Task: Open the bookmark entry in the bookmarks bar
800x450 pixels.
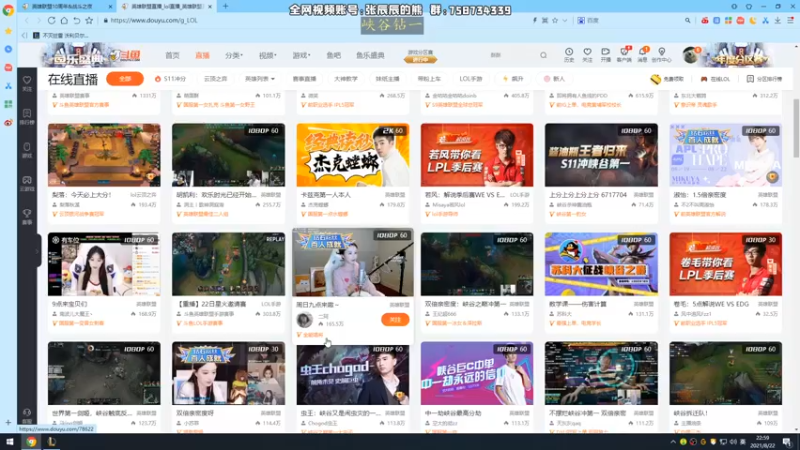Action: coord(60,35)
